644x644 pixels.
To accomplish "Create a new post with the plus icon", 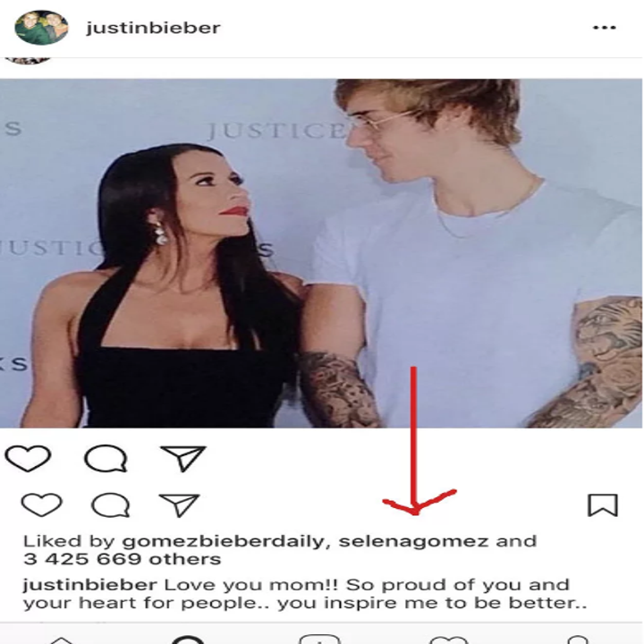I will pos(319,640).
